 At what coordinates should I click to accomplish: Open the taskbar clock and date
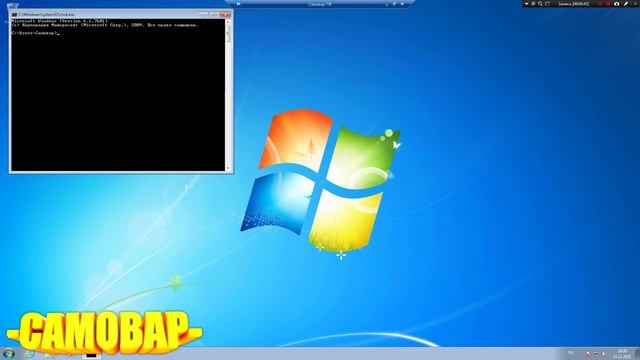(622, 354)
